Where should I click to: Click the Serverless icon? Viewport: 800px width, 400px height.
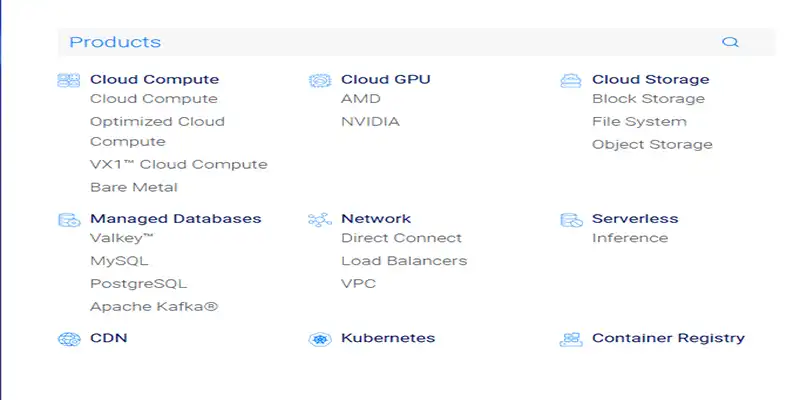click(571, 219)
